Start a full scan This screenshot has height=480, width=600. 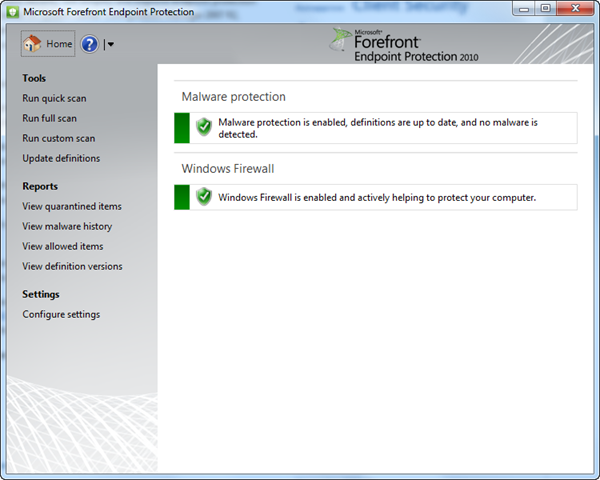click(x=49, y=118)
